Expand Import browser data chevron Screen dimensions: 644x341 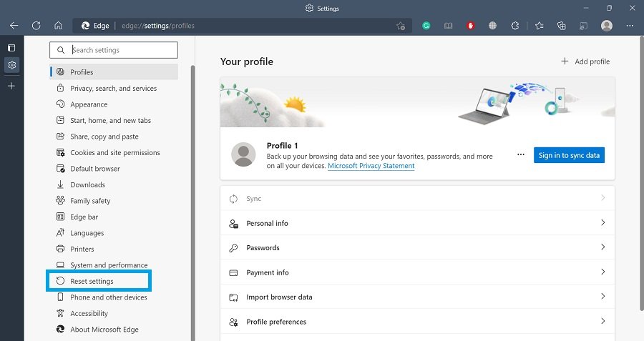603,296
